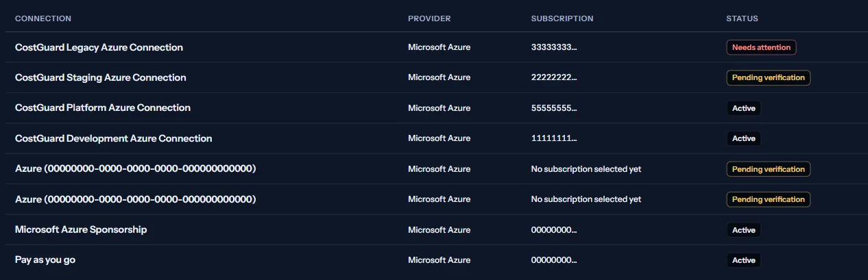Viewport: 868px width, 280px height.
Task: Click Active badge for Microsoft Azure Sponsorship
Action: coord(744,230)
